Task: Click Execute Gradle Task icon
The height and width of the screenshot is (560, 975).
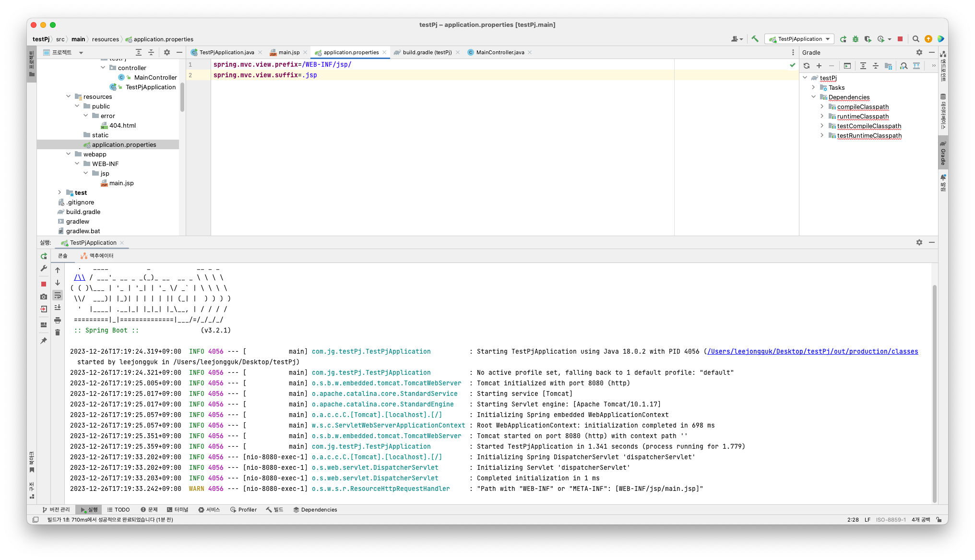Action: pyautogui.click(x=847, y=66)
